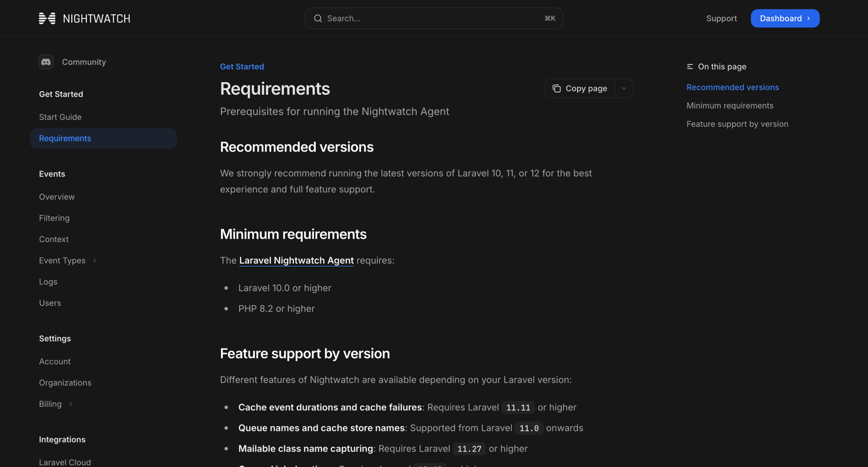The width and height of the screenshot is (868, 467).
Task: Open the Filtering page
Action: [54, 218]
